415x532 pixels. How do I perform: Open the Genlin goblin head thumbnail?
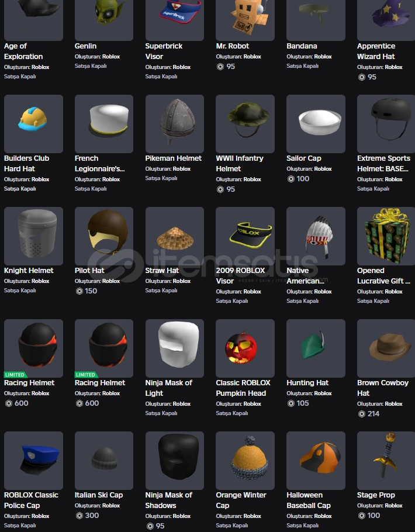pos(104,20)
